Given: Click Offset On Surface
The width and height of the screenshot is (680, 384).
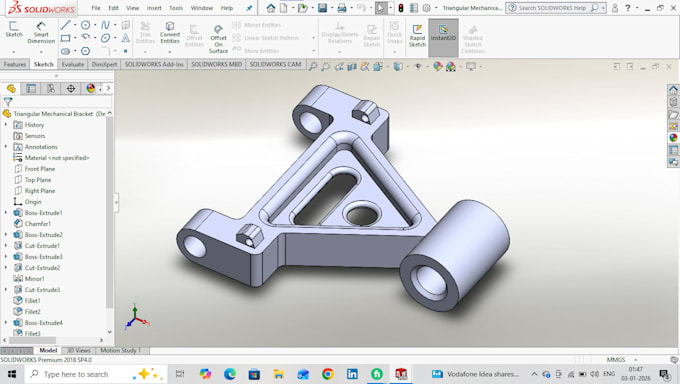Looking at the screenshot, I should [x=218, y=38].
